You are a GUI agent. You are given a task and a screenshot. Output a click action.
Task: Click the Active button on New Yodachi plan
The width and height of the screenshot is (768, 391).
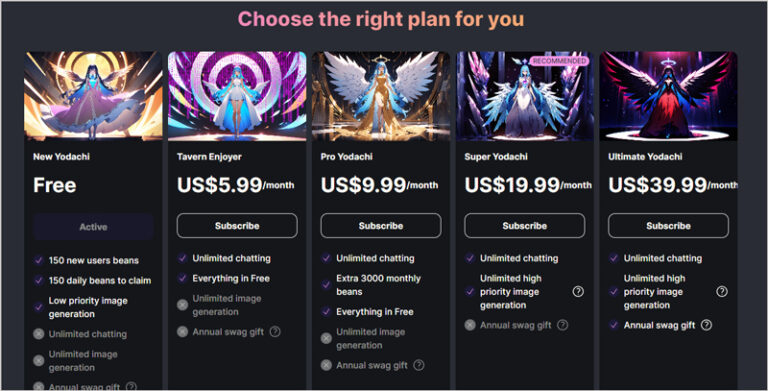coord(93,227)
